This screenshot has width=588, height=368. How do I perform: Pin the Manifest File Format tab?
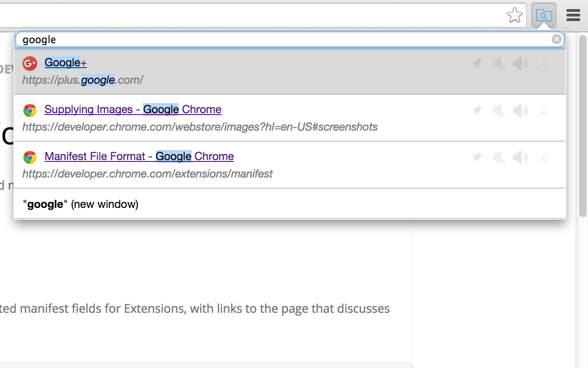point(477,157)
